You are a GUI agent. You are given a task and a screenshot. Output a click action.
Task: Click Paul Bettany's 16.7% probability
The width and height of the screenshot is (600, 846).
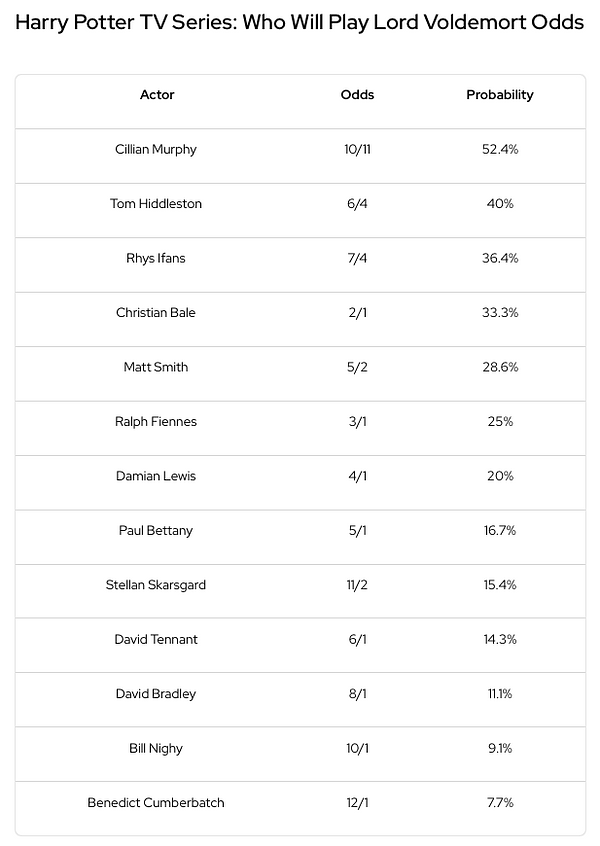click(x=500, y=530)
